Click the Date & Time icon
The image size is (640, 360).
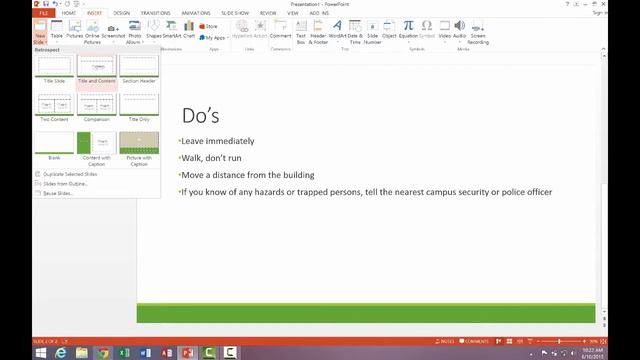[355, 26]
